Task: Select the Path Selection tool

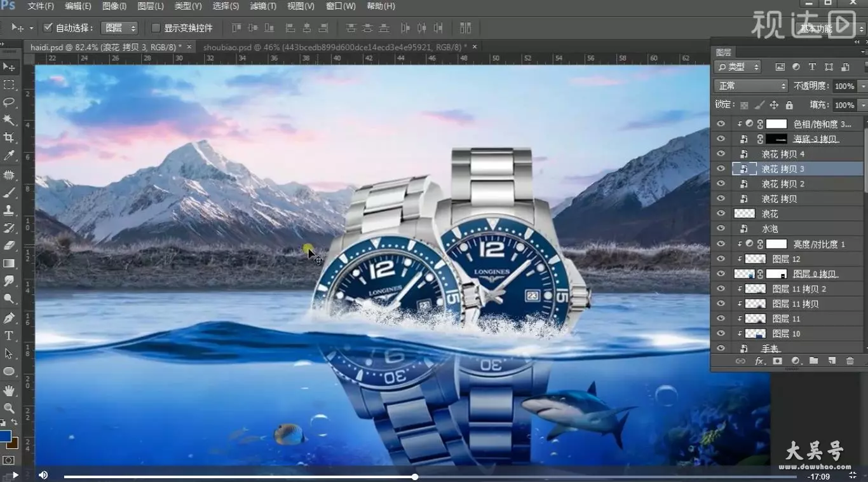Action: [x=9, y=354]
